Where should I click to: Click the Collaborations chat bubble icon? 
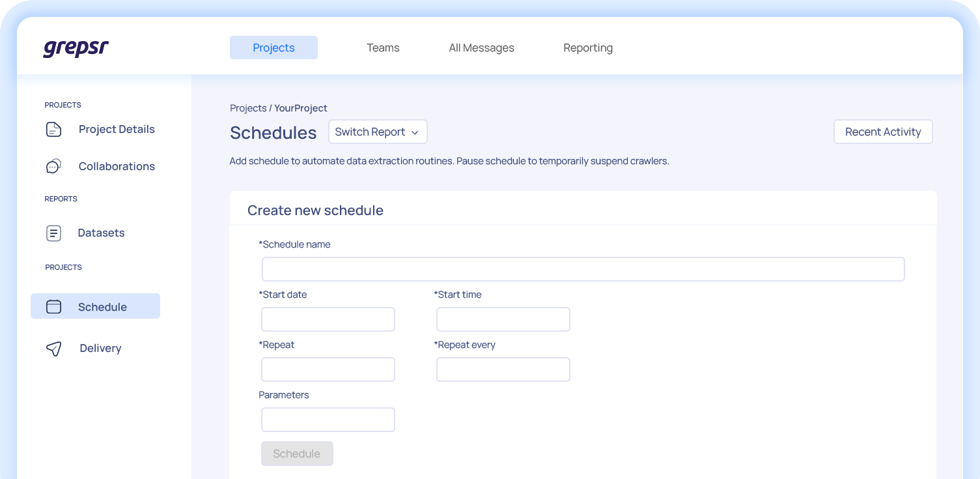pos(53,166)
